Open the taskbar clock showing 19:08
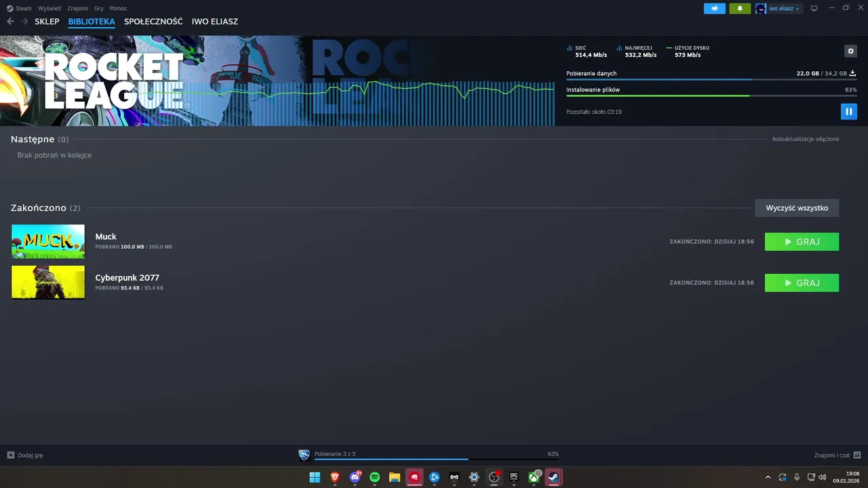 [x=846, y=477]
